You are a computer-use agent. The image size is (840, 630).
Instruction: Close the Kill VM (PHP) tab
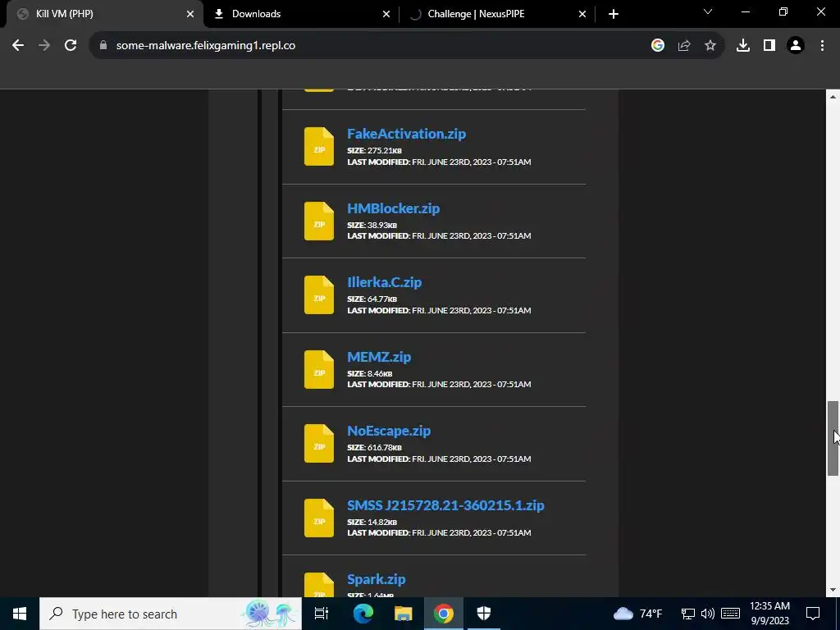190,14
